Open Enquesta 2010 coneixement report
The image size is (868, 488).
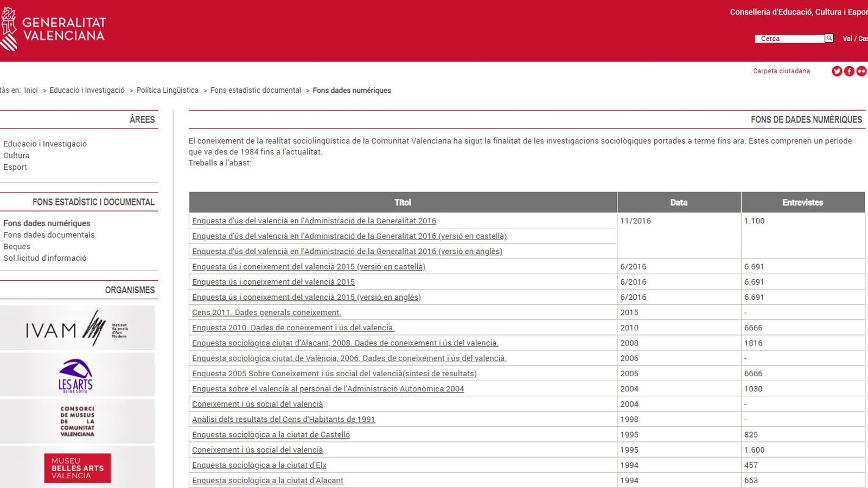coord(292,328)
